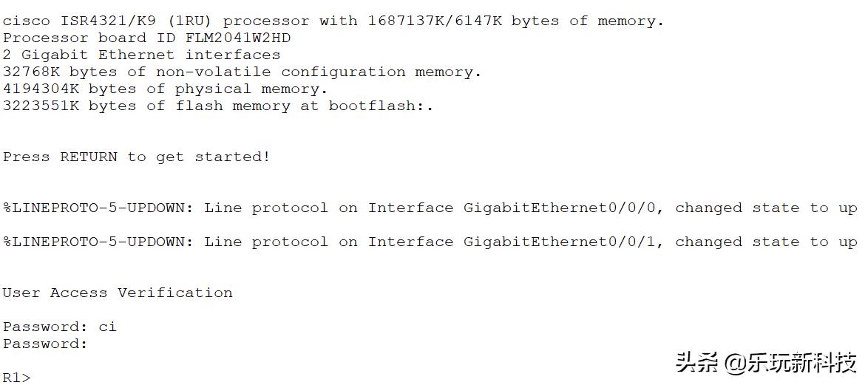Click the "2 Gigabit Ethernet interfaces" line
The image size is (868, 385).
click(141, 55)
